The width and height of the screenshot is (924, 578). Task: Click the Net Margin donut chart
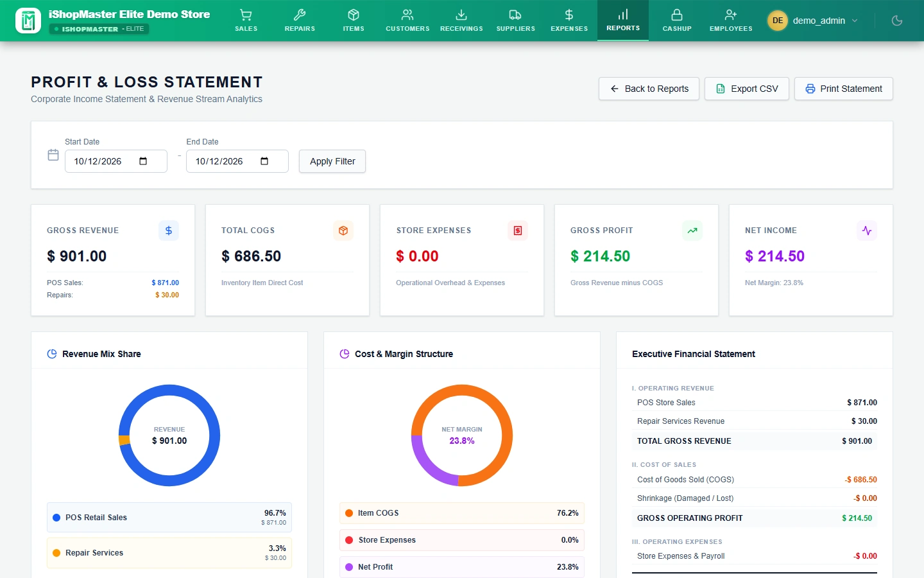click(462, 435)
